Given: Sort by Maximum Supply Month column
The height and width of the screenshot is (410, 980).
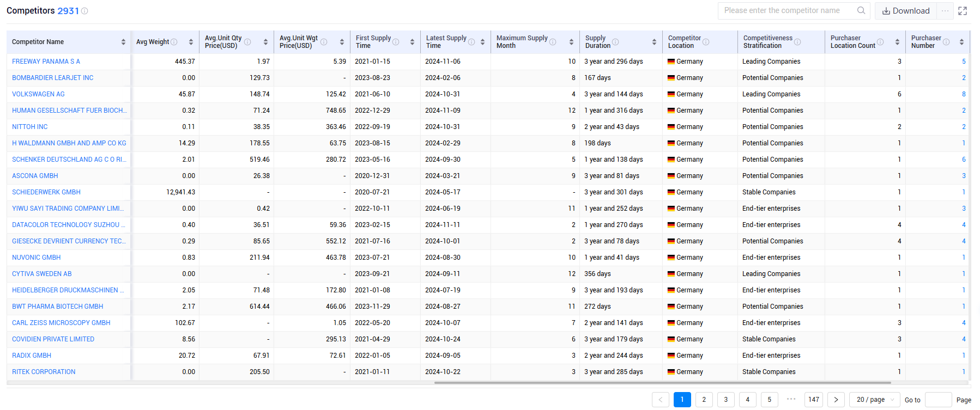Looking at the screenshot, I should point(571,42).
